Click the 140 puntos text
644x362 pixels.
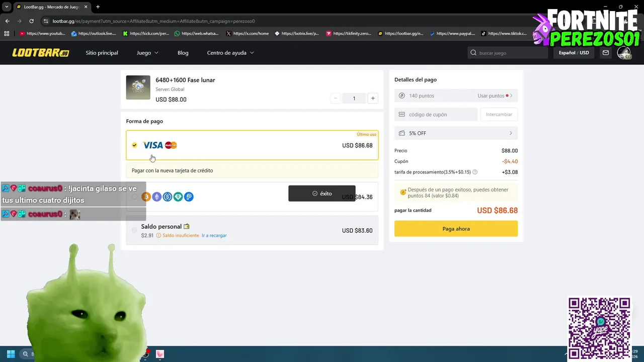point(422,96)
